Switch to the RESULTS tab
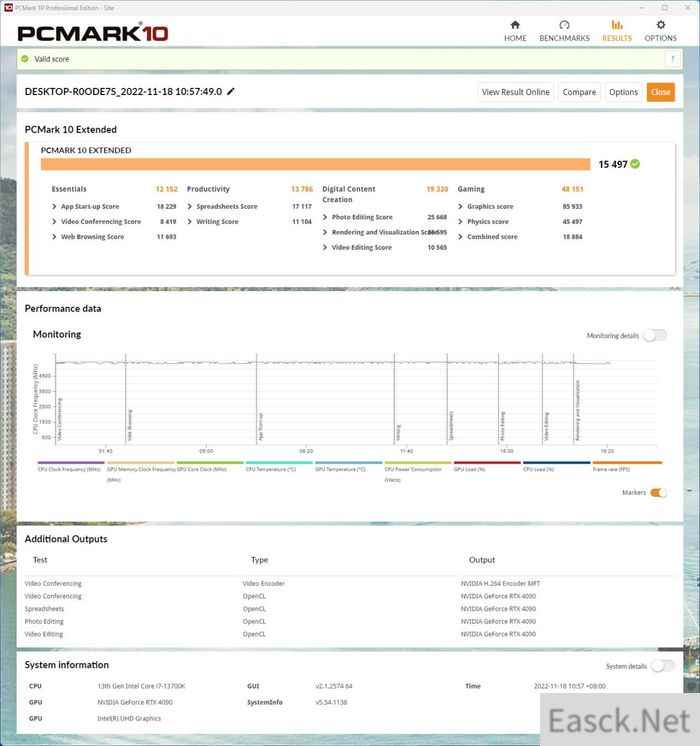The height and width of the screenshot is (746, 700). [617, 31]
